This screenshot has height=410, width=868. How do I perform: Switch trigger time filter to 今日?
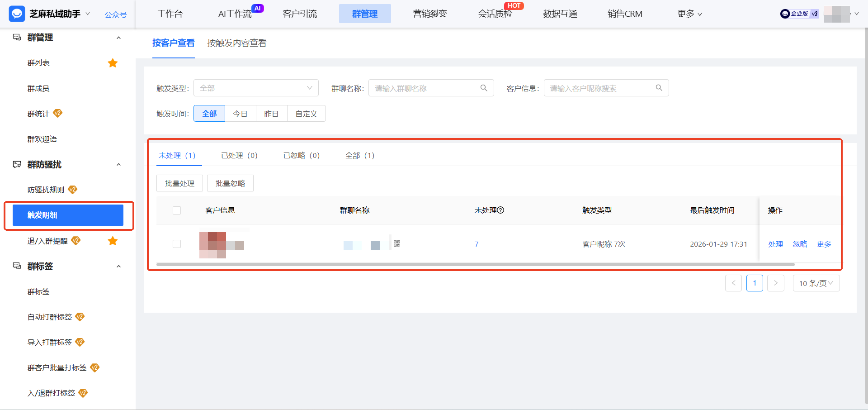[241, 114]
